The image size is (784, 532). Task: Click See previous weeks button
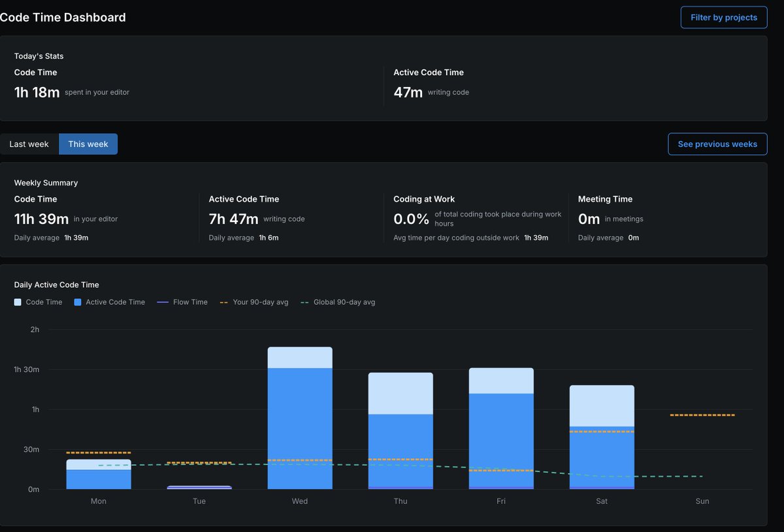point(717,144)
